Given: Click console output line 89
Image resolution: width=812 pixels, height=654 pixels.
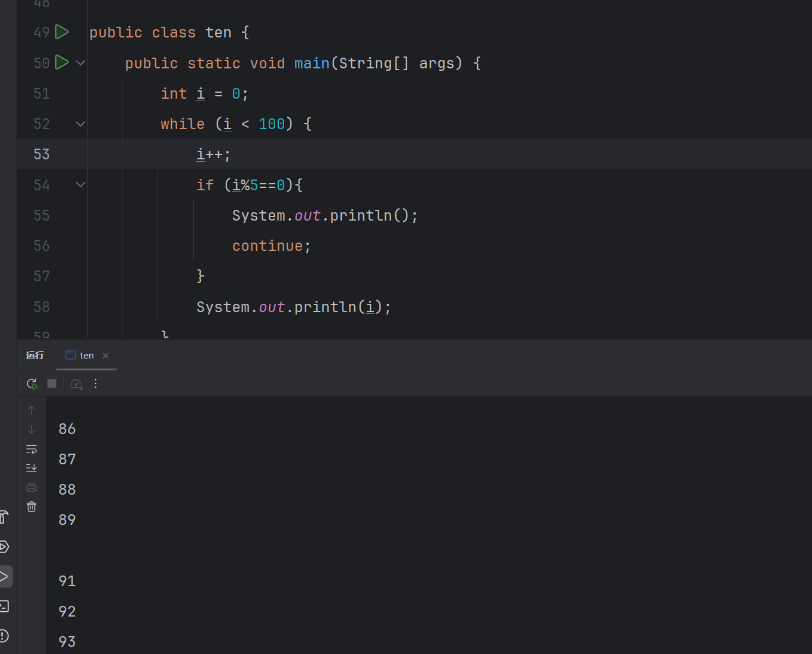Looking at the screenshot, I should (67, 520).
